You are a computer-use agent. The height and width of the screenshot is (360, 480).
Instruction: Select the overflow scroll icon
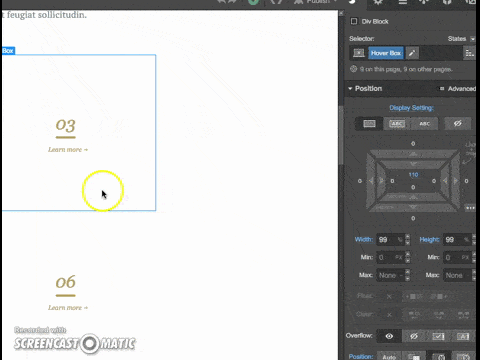click(x=438, y=336)
